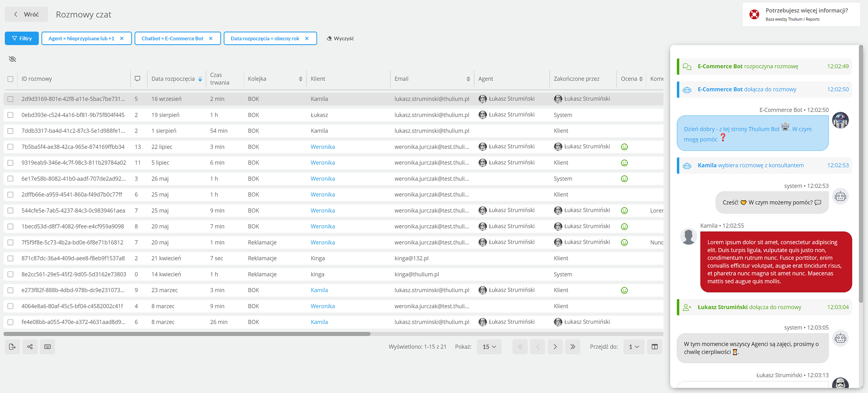This screenshot has height=393, width=868.
Task: Click the message count column header icon
Action: pos(137,79)
